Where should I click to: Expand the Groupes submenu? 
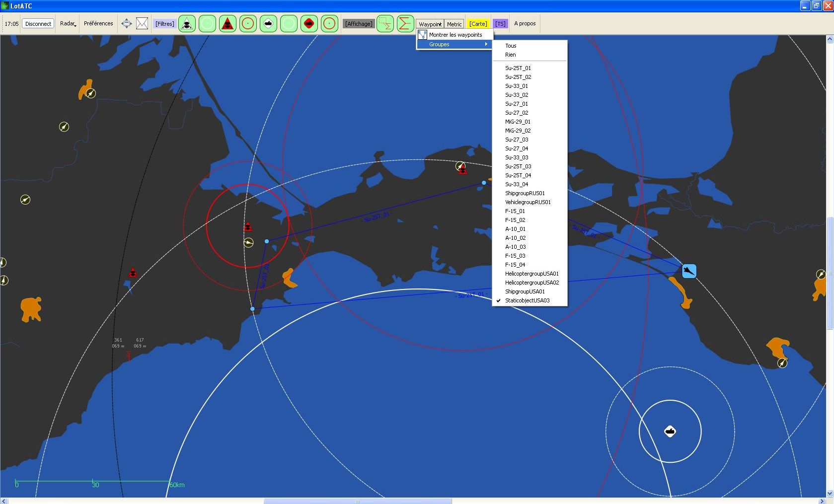pos(455,44)
